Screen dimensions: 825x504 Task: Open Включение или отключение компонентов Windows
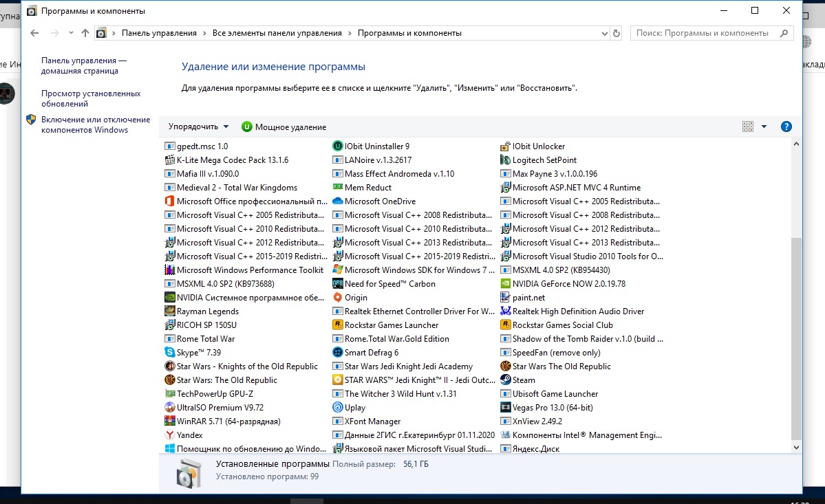95,124
